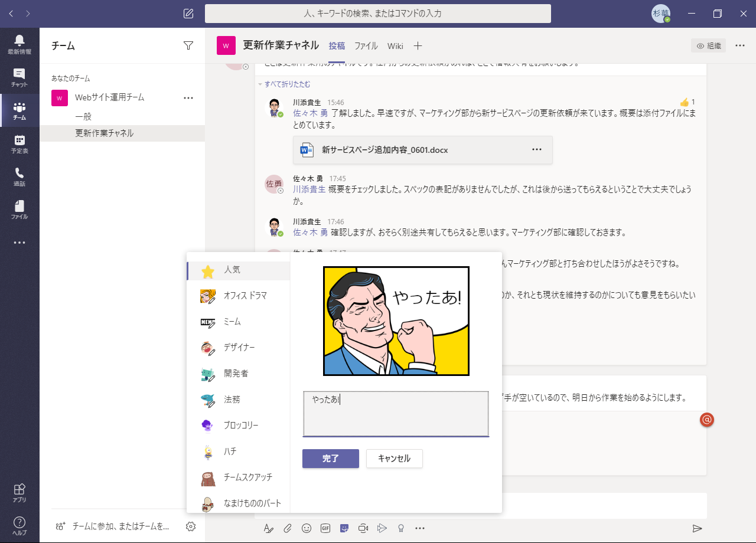Open the emoji picker icon
This screenshot has height=543, width=756.
(x=307, y=528)
